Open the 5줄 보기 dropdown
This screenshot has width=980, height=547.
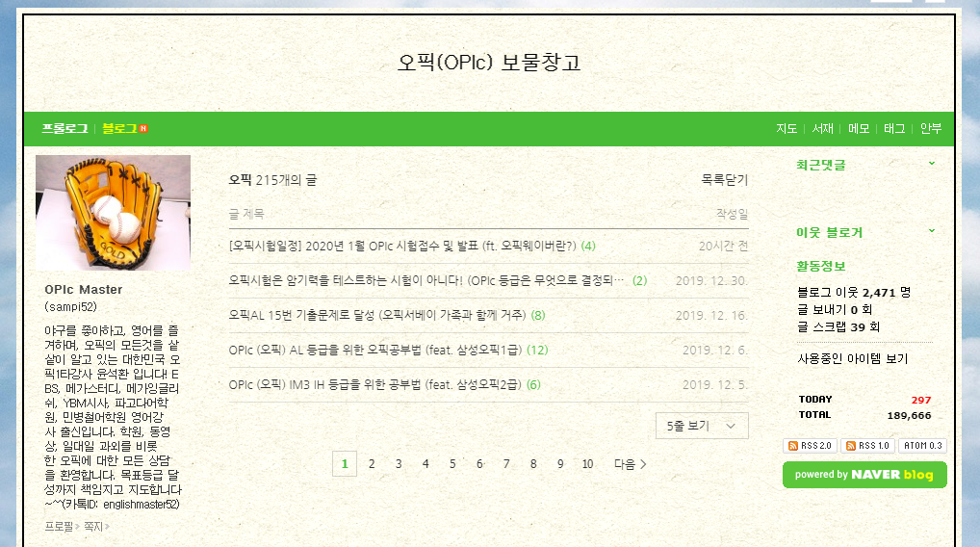point(702,426)
